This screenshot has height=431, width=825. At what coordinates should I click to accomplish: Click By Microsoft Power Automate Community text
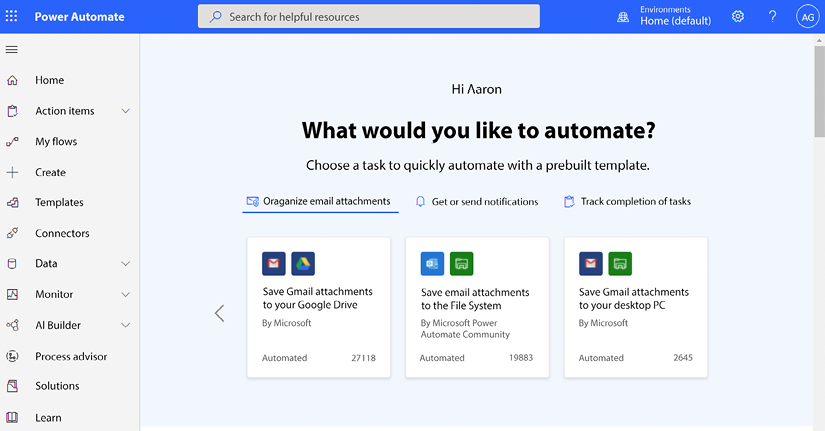tap(465, 329)
